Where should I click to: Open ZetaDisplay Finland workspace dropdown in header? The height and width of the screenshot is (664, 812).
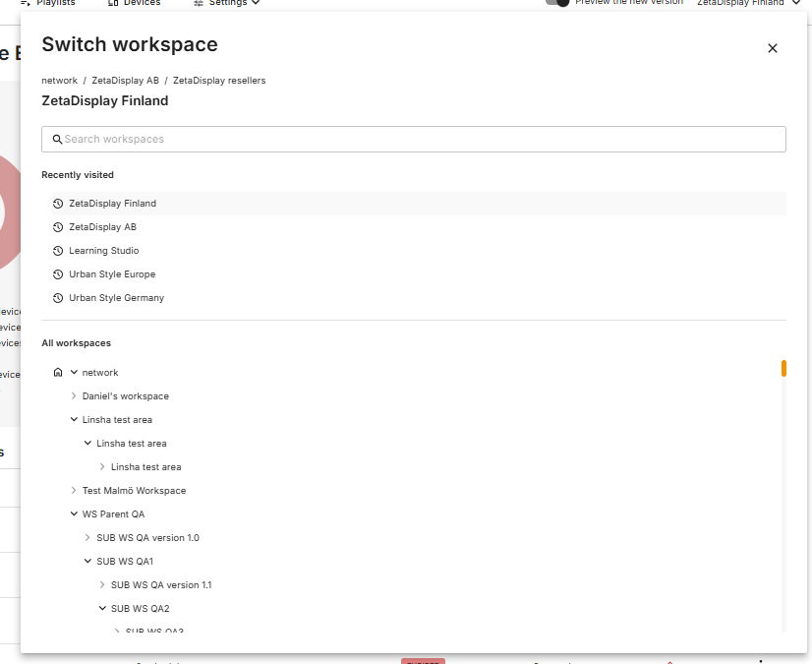748,3
